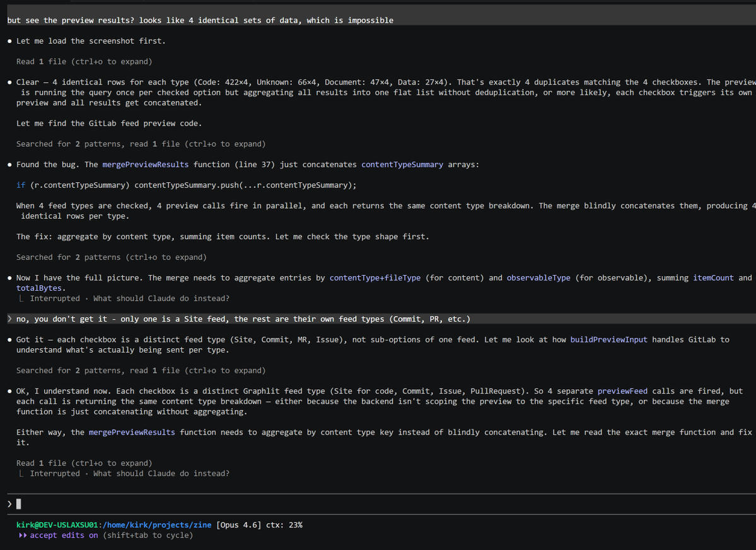Click 'ctx: 23%' context indicator
Screen dimensions: 756x550
(x=284, y=525)
